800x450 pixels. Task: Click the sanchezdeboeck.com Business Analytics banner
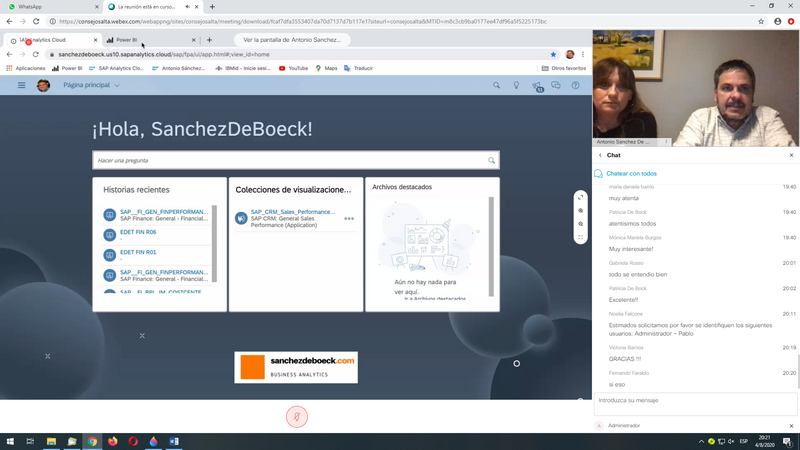click(x=296, y=367)
